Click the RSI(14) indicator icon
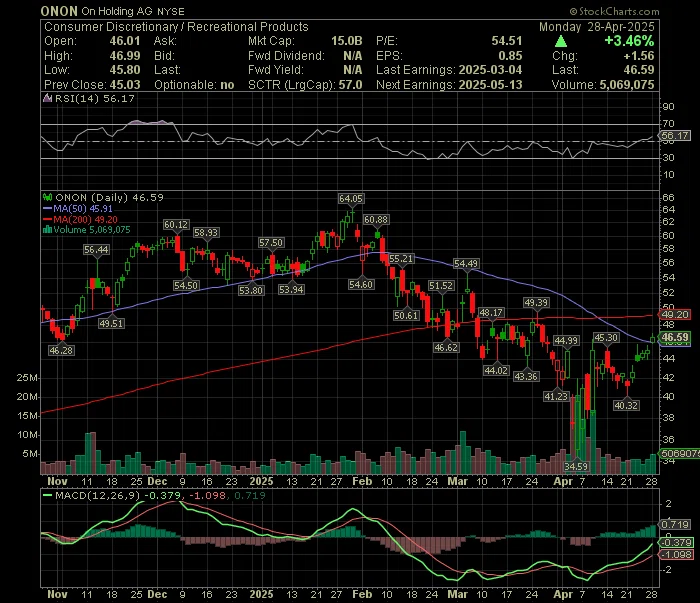Image resolution: width=700 pixels, height=603 pixels. pos(47,98)
